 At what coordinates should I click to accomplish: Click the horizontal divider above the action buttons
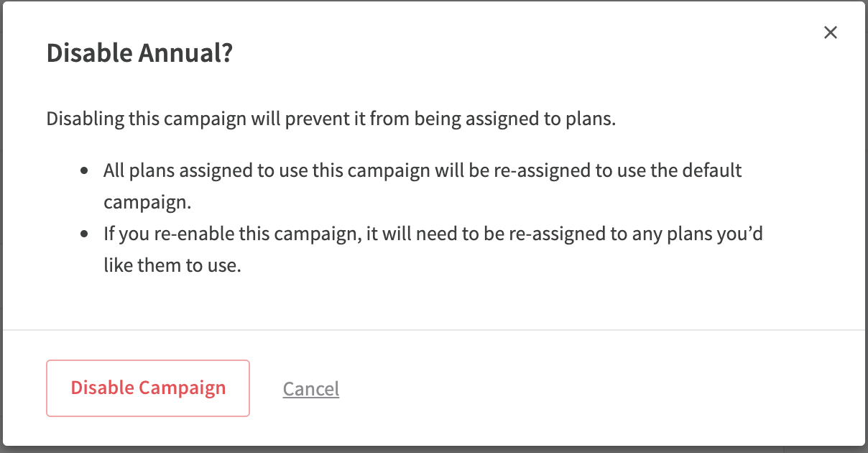[434, 330]
